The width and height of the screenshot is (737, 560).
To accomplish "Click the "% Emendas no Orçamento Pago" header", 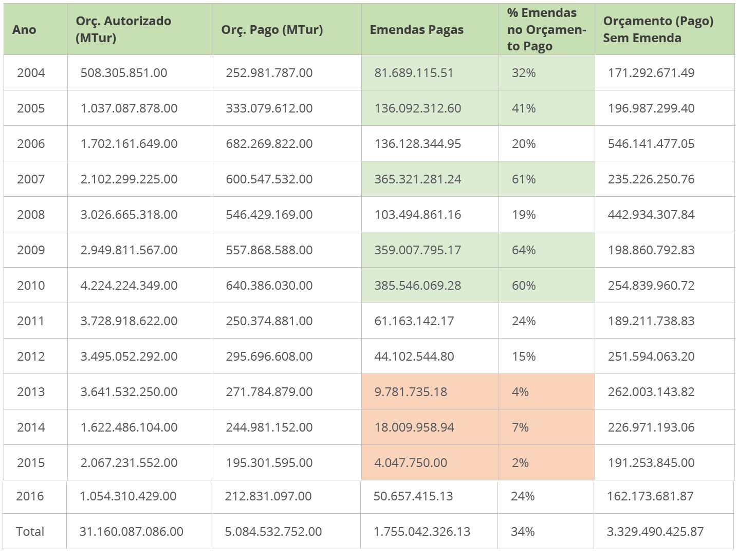I will (546, 29).
